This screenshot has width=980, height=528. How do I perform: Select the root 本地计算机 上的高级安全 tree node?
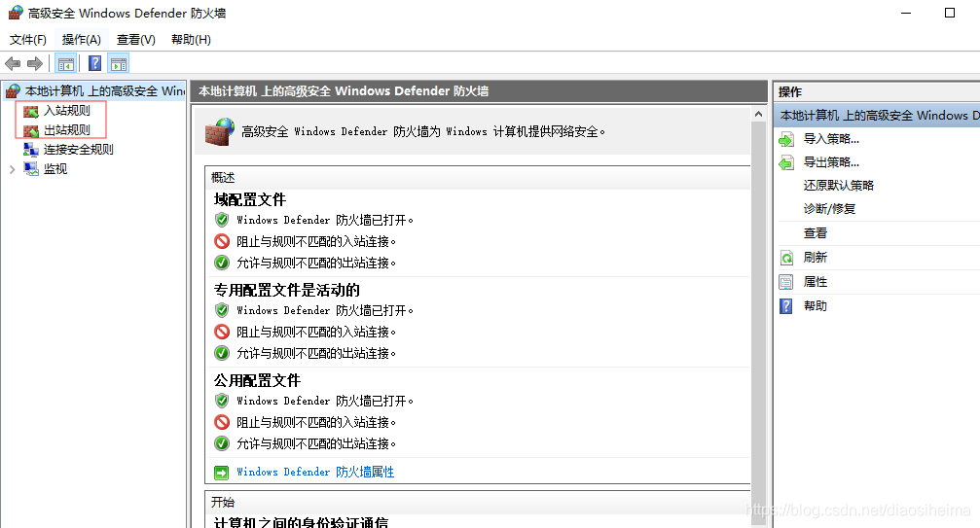tap(104, 91)
